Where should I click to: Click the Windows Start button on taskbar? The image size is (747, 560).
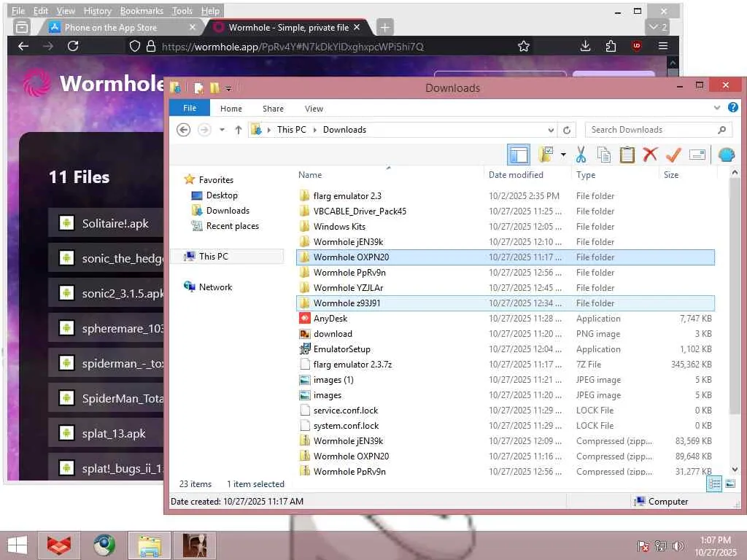18,545
